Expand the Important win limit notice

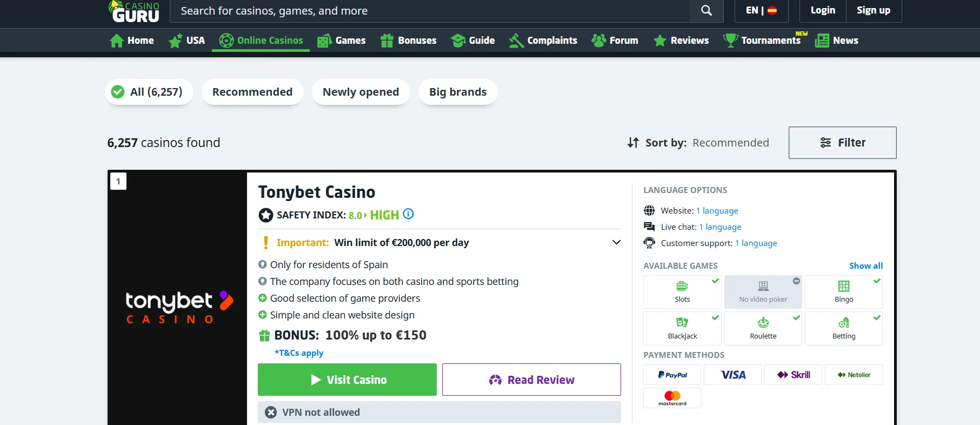(616, 242)
